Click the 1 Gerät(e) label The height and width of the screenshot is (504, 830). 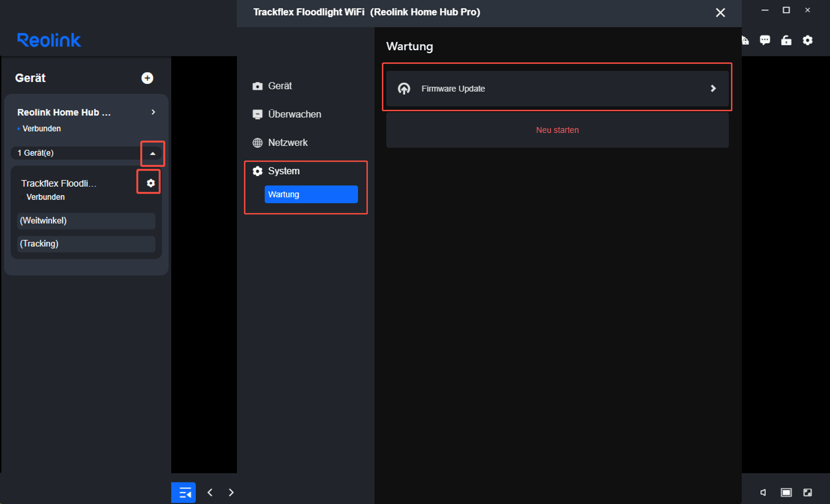pos(36,153)
